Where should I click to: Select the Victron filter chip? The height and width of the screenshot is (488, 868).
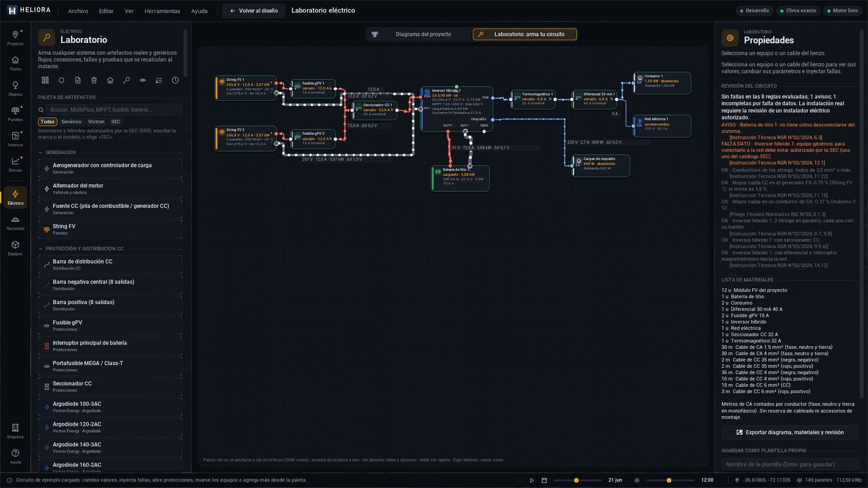coord(96,122)
